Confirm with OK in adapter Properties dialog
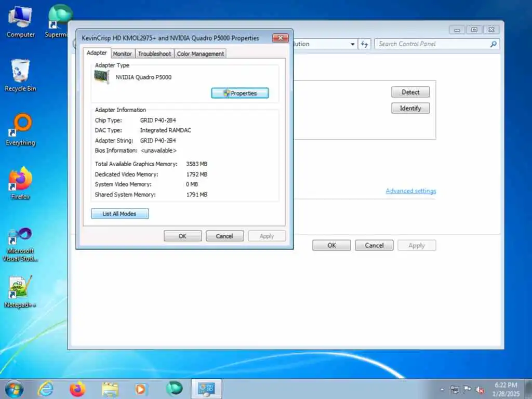This screenshot has width=532, height=399. 182,236
